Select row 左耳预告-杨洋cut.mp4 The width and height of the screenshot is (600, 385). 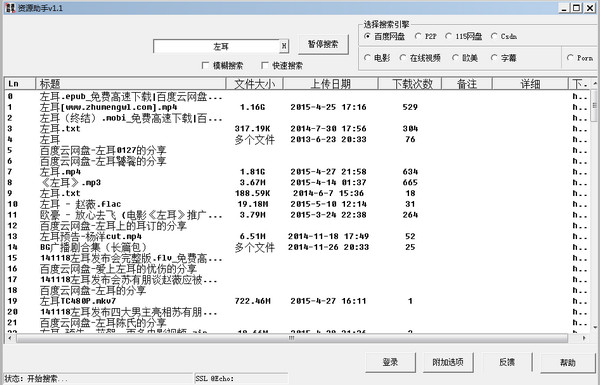coord(298,236)
